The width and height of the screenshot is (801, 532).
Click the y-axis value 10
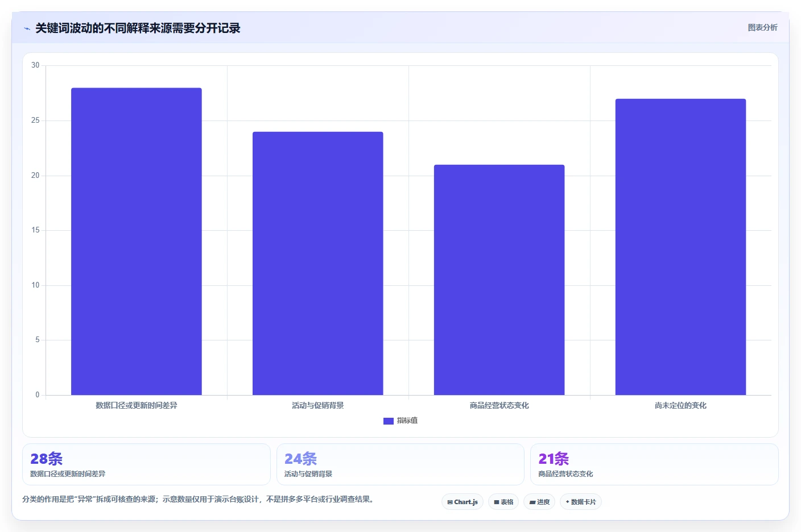[35, 285]
